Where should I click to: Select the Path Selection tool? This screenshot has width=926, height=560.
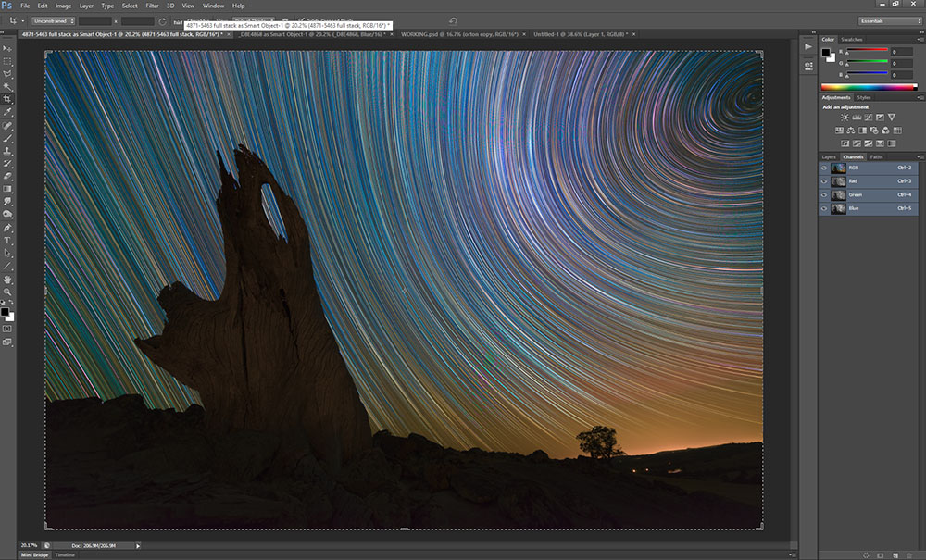tap(7, 253)
